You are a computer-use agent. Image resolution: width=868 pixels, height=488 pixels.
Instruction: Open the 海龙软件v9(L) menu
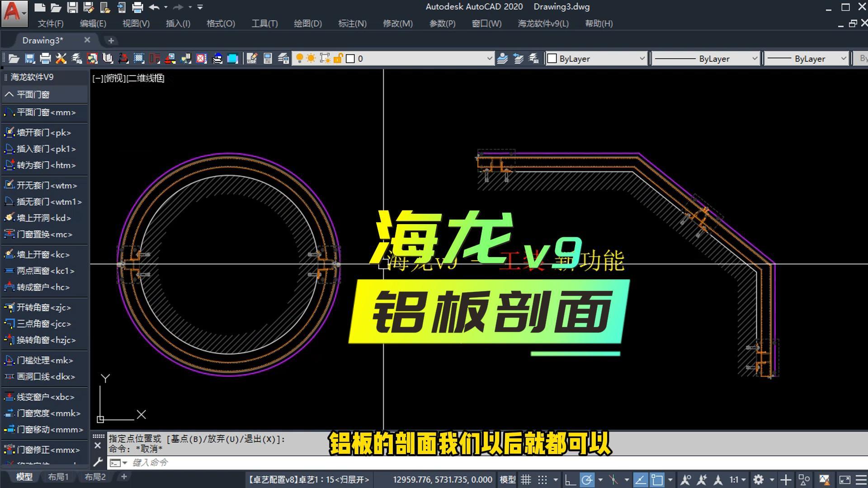point(543,23)
